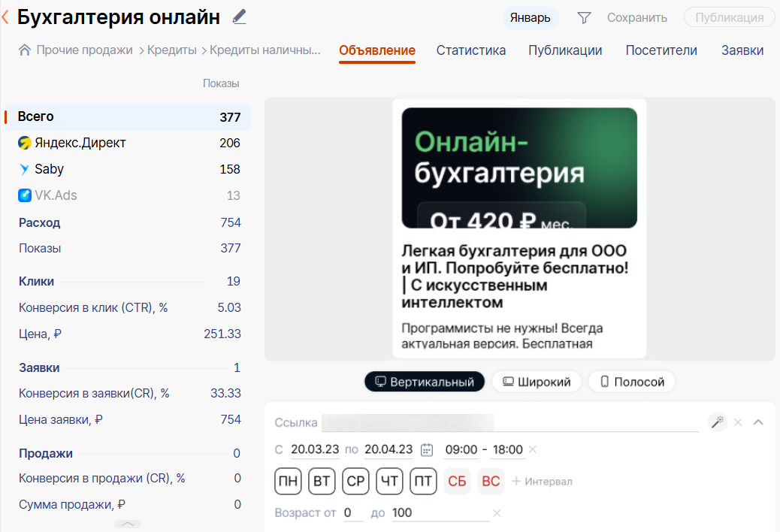Viewport: 780px width, 532px height.
Task: Click maximum age field 100
Action: 441,512
